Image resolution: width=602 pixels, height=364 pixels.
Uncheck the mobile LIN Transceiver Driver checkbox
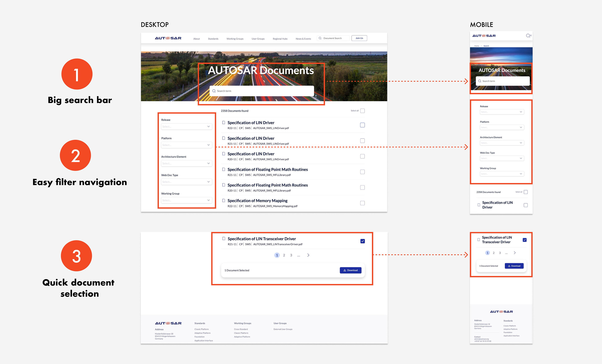point(525,240)
